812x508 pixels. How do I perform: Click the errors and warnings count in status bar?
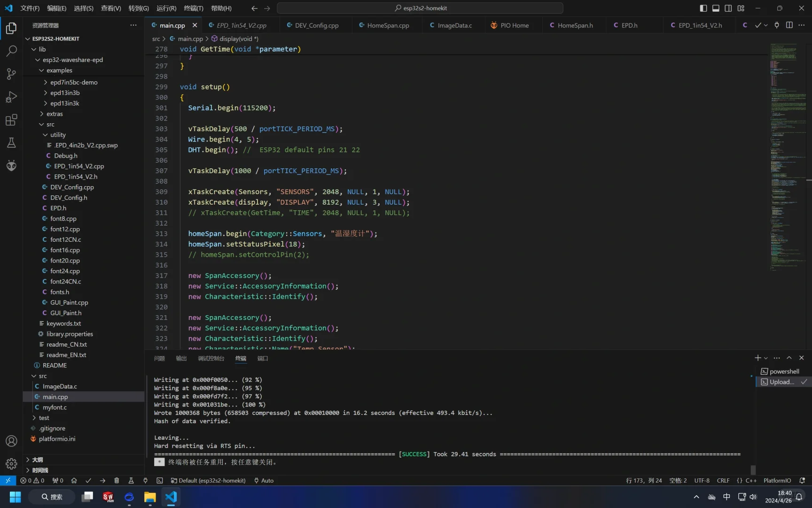click(32, 481)
